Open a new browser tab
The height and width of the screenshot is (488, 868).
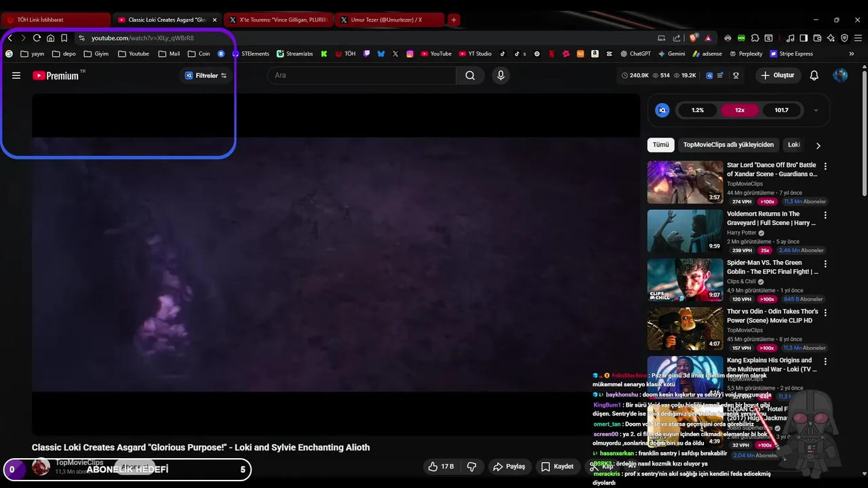click(454, 20)
